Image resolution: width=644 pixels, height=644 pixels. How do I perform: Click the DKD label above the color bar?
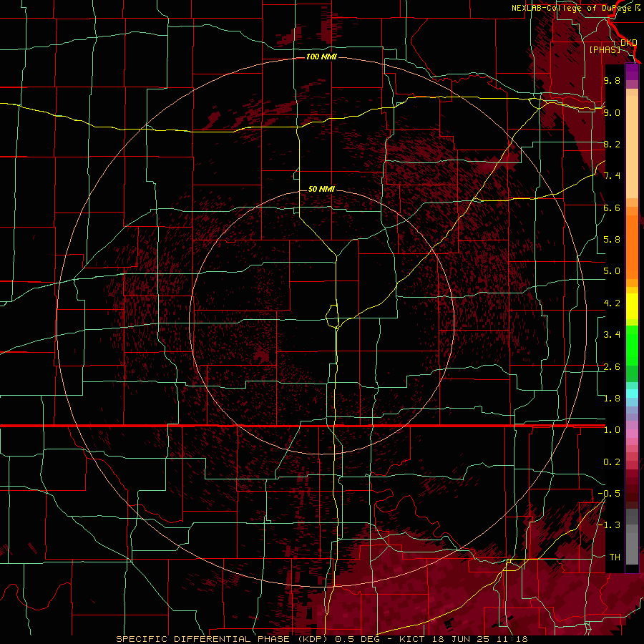pyautogui.click(x=629, y=42)
